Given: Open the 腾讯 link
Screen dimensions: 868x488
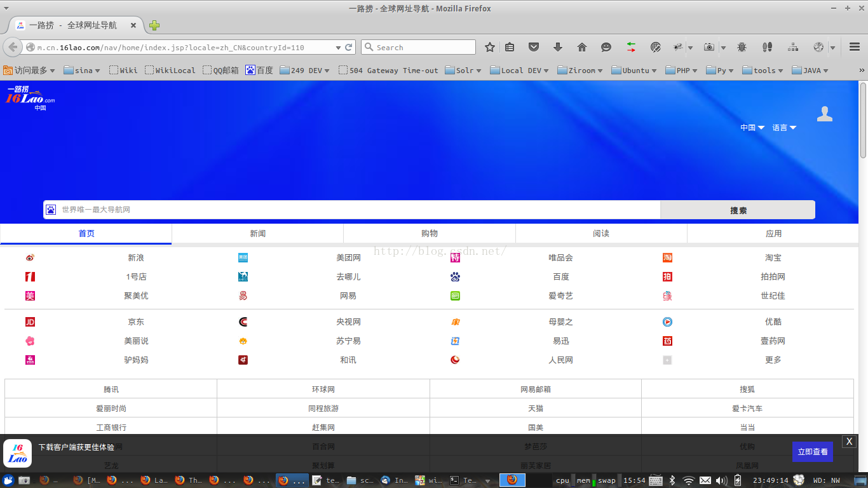Looking at the screenshot, I should (111, 389).
